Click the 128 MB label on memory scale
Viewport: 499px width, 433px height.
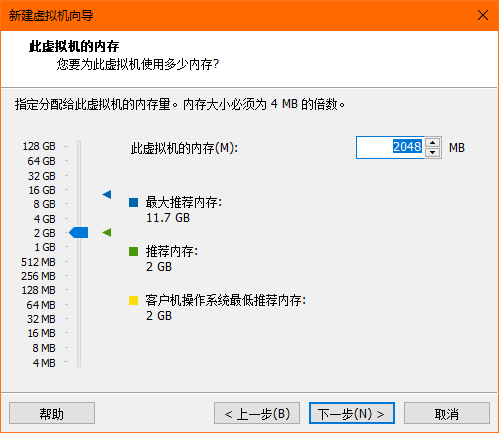click(x=39, y=290)
